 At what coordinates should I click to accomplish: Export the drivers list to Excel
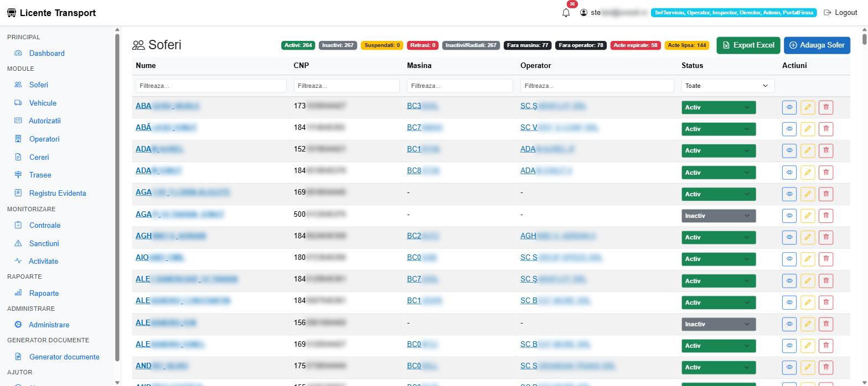(748, 45)
